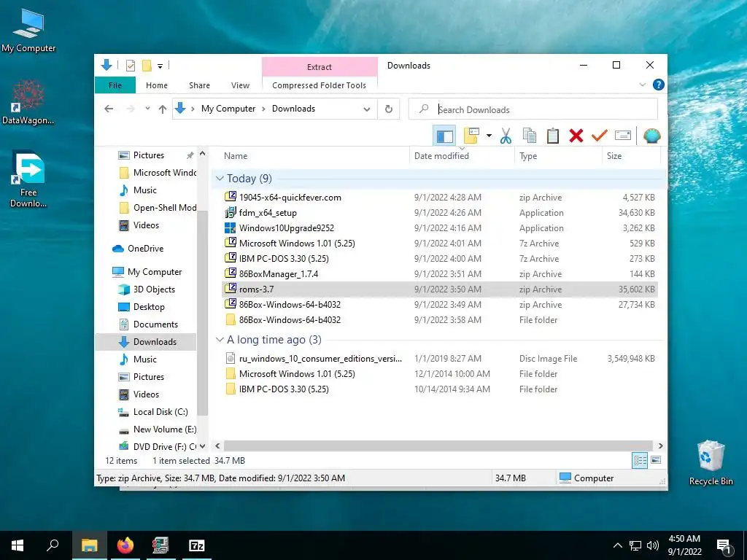Open OneDrive in the navigation pane
Image resolution: width=747 pixels, height=560 pixels.
pyautogui.click(x=145, y=249)
